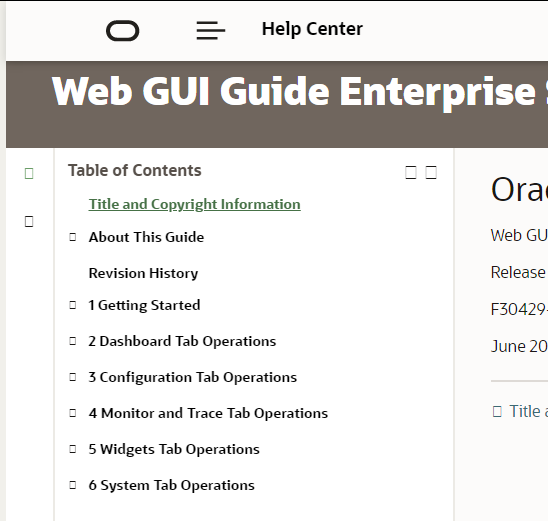Open 2 Dashboard Tab Operations entry
The image size is (548, 521).
click(x=182, y=341)
